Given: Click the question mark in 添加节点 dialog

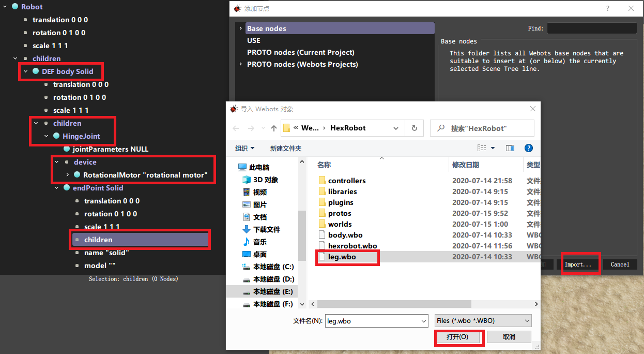Looking at the screenshot, I should (x=608, y=8).
